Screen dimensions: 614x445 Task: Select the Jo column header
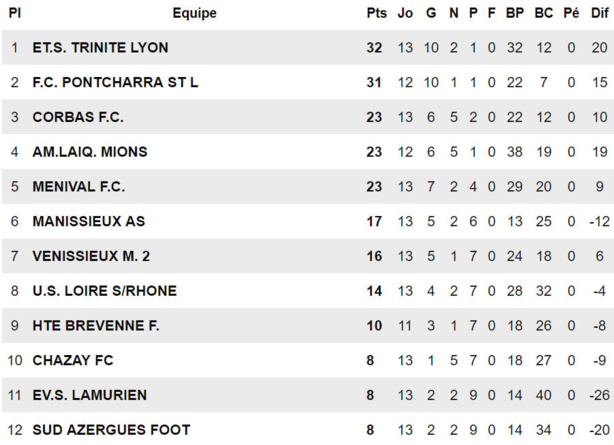pos(405,14)
